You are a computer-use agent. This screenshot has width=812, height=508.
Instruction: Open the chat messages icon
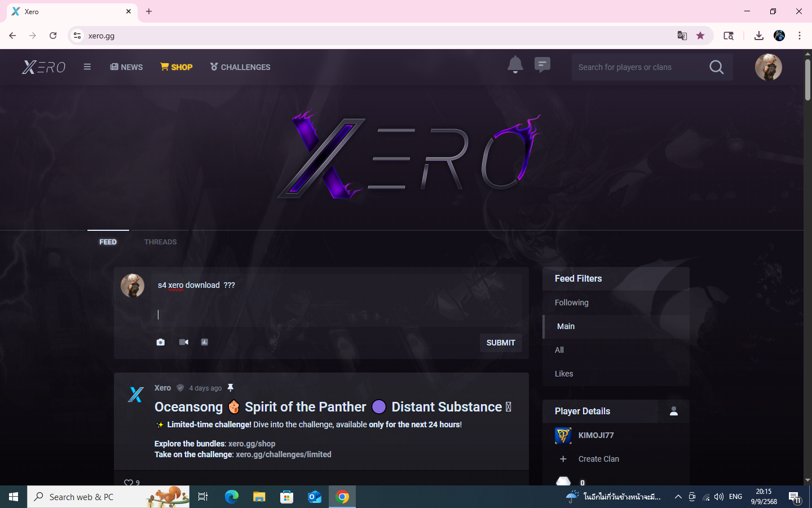(x=542, y=65)
